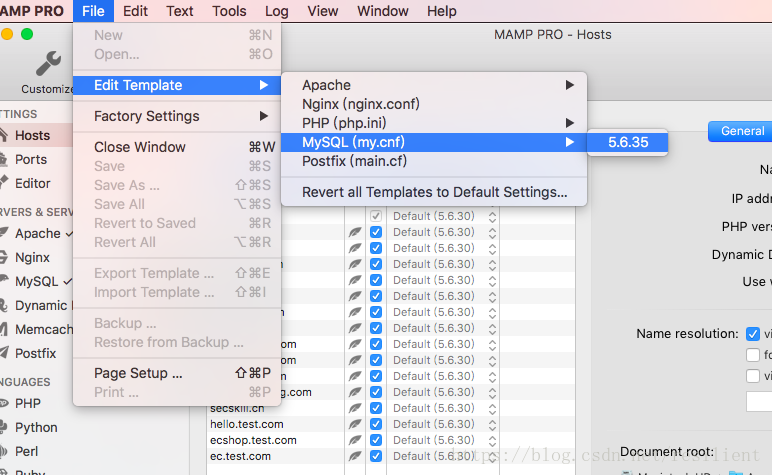Click the Nginx sidebar icon
The width and height of the screenshot is (772, 475).
click(3, 256)
